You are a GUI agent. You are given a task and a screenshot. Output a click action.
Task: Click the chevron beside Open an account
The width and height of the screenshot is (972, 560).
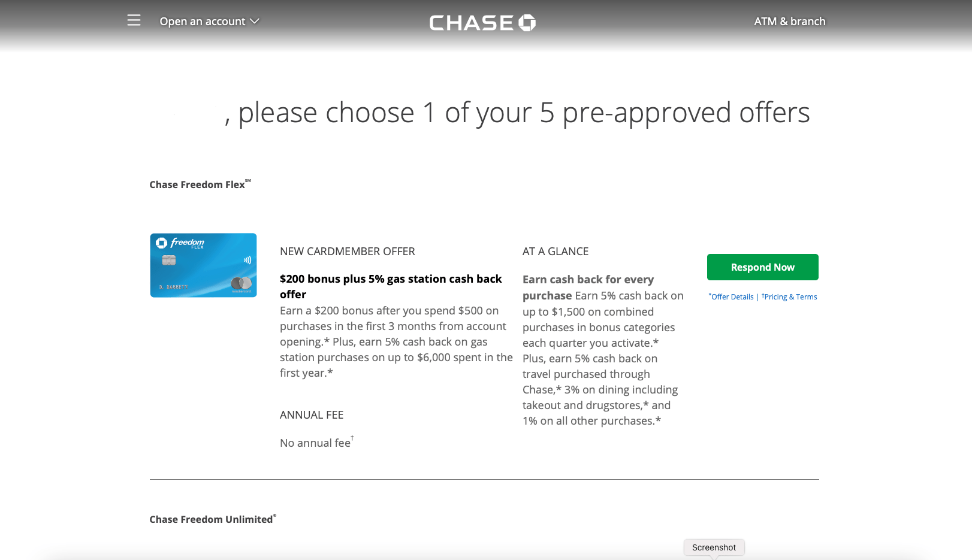click(x=255, y=21)
